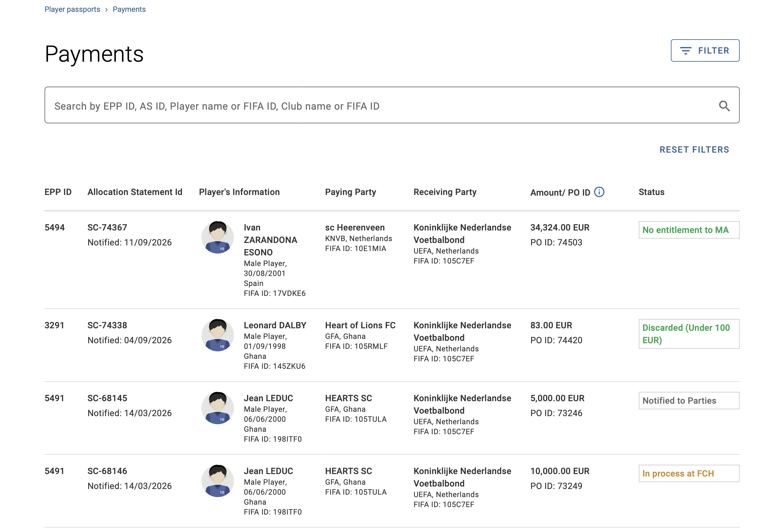This screenshot has height=532, width=783.
Task: Click FIFA ID: 17VDKE6
Action: pyautogui.click(x=275, y=293)
